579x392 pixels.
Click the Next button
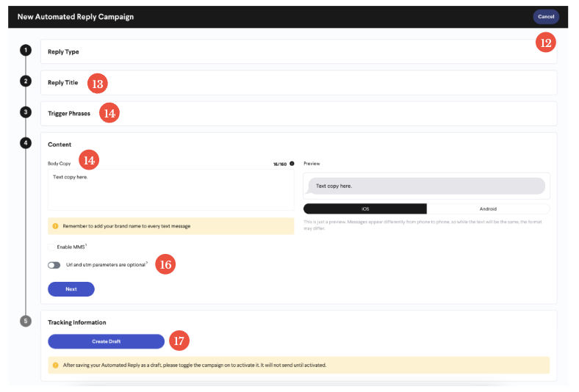[71, 289]
